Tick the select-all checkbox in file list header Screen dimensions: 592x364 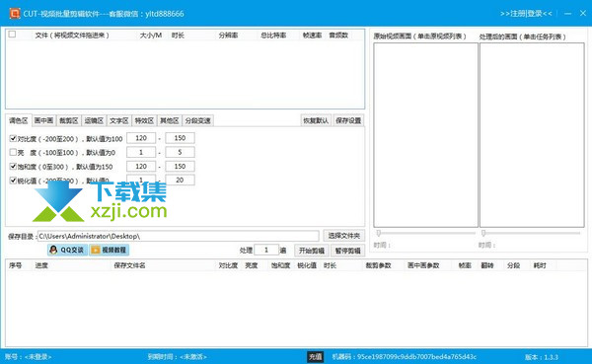point(12,35)
